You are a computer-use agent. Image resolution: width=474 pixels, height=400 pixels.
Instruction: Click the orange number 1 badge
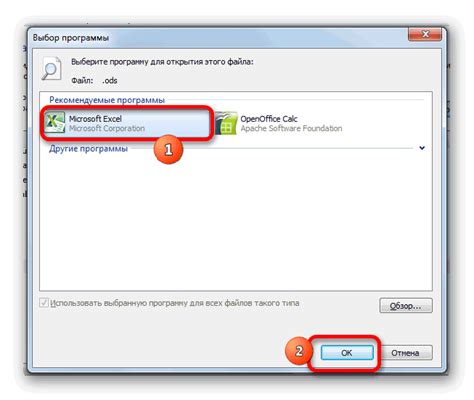click(168, 150)
